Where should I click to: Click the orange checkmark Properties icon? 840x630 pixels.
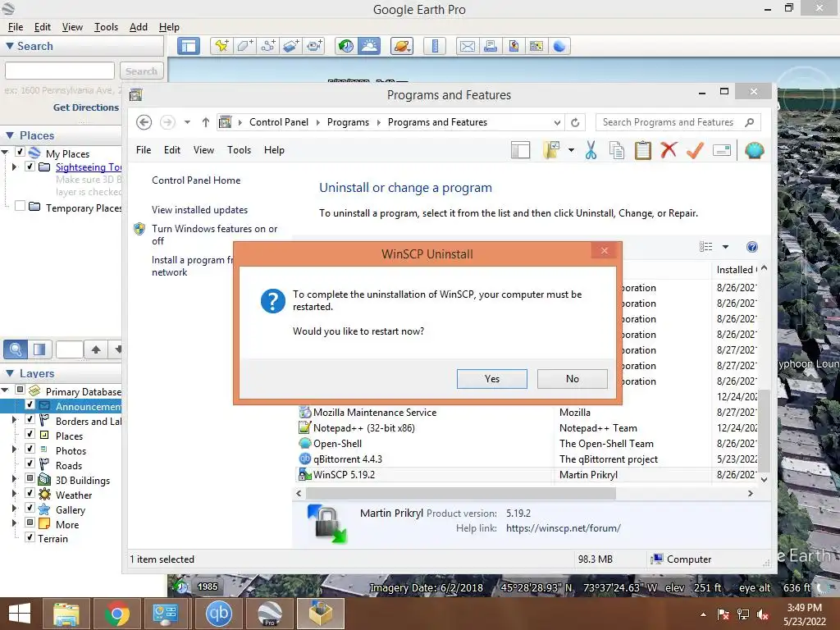click(695, 151)
